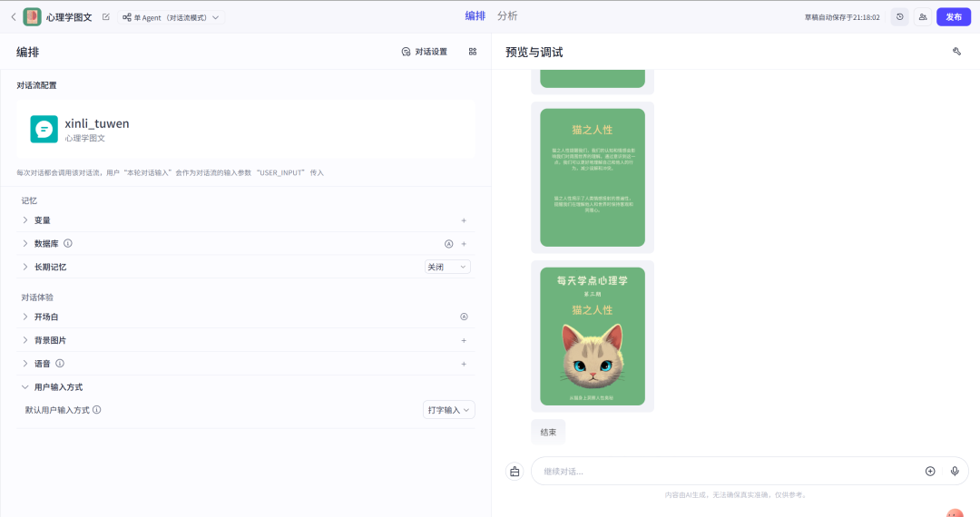Clear chat with the broom icon
This screenshot has height=517, width=980.
click(x=514, y=472)
